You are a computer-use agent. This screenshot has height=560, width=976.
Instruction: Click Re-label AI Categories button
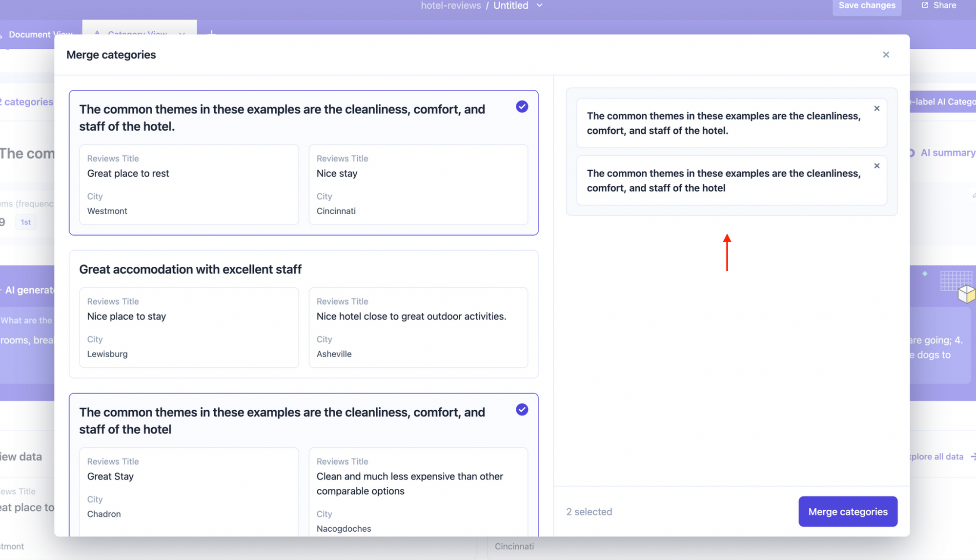point(943,101)
